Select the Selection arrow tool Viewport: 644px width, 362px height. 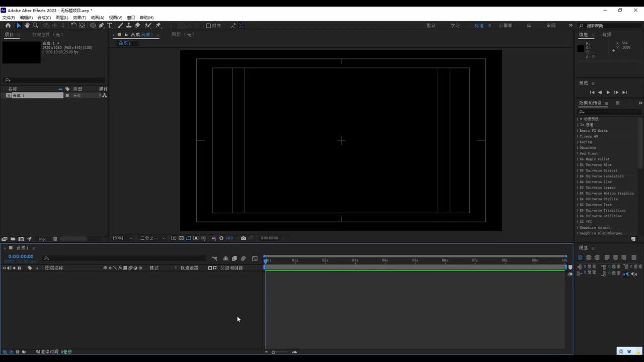coord(19,25)
